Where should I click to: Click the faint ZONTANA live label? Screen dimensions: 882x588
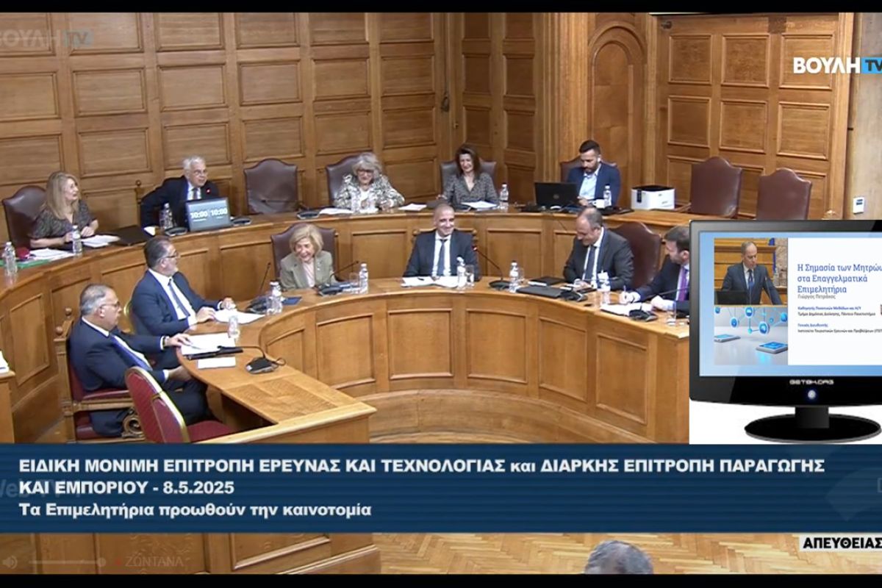(154, 561)
